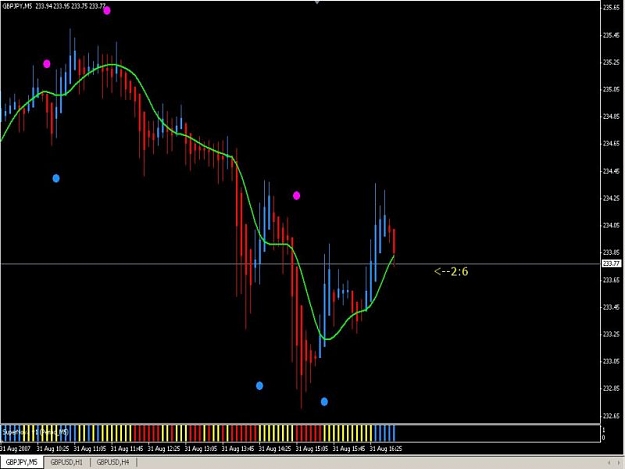Click the 232.85 price scale value
The width and height of the screenshot is (625, 469).
coord(611,389)
